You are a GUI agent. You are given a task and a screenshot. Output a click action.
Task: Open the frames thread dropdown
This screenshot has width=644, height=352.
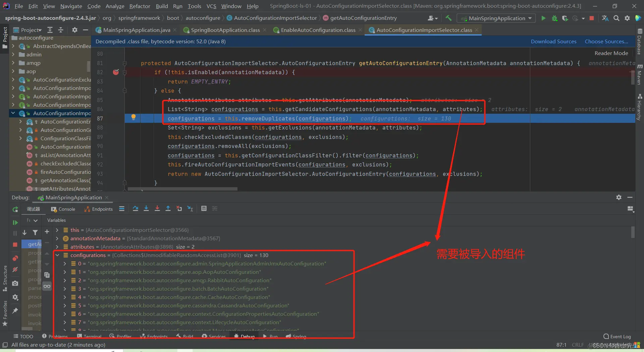(x=32, y=220)
